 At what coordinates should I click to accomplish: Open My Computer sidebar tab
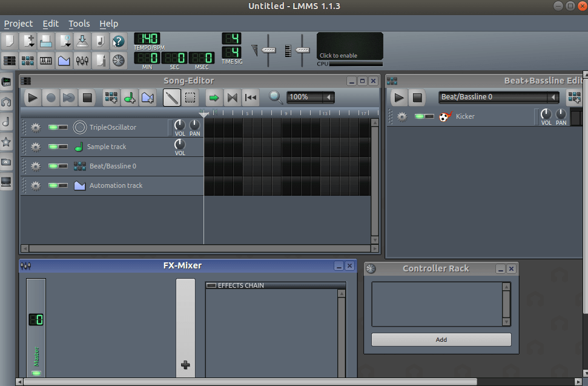click(x=7, y=182)
